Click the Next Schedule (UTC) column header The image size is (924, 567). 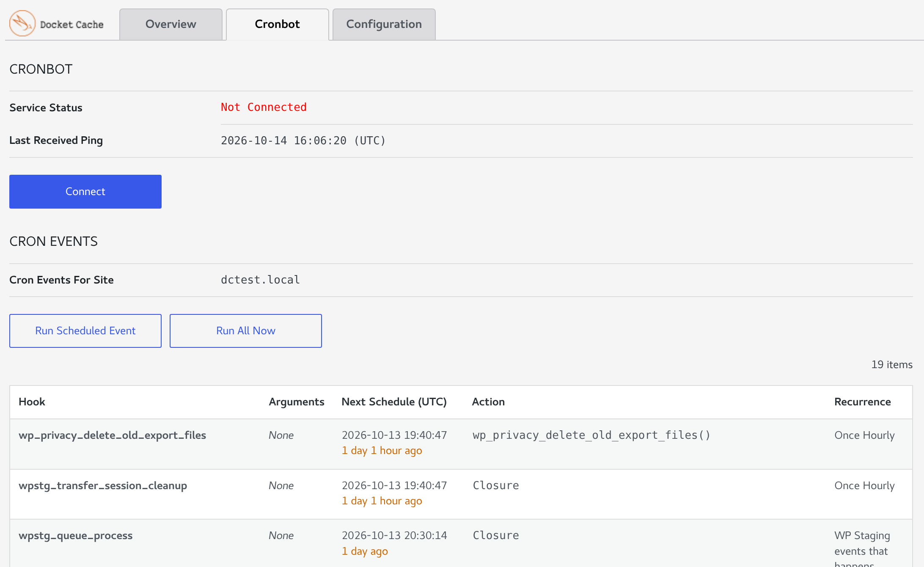394,402
